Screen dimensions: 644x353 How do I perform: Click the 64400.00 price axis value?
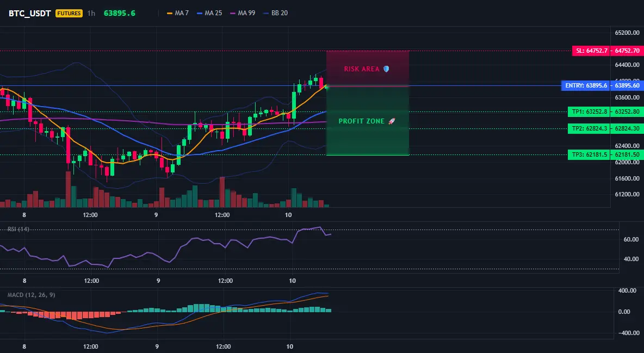click(627, 65)
